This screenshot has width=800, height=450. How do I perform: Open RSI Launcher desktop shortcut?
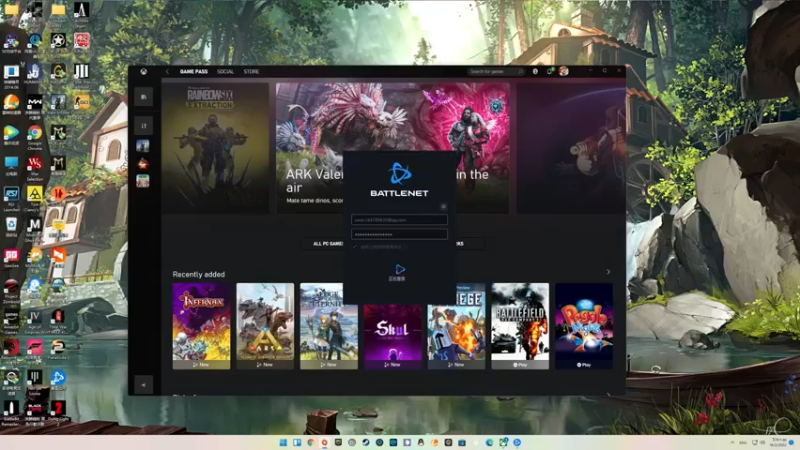click(x=11, y=198)
